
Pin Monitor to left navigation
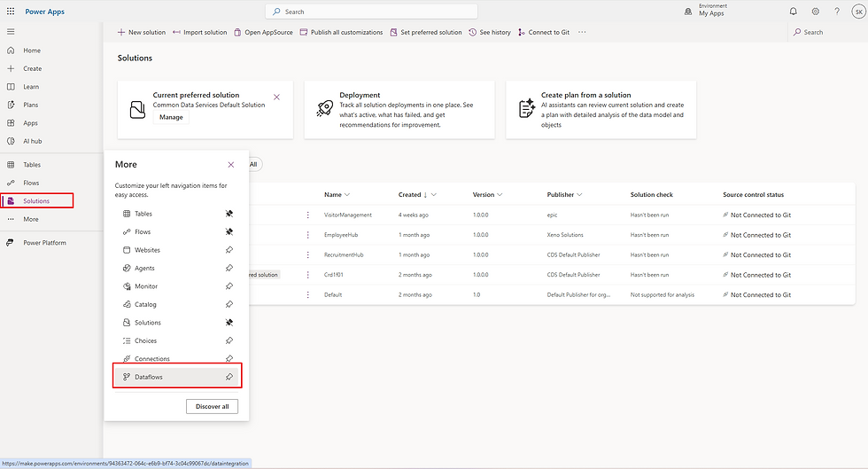tap(229, 286)
